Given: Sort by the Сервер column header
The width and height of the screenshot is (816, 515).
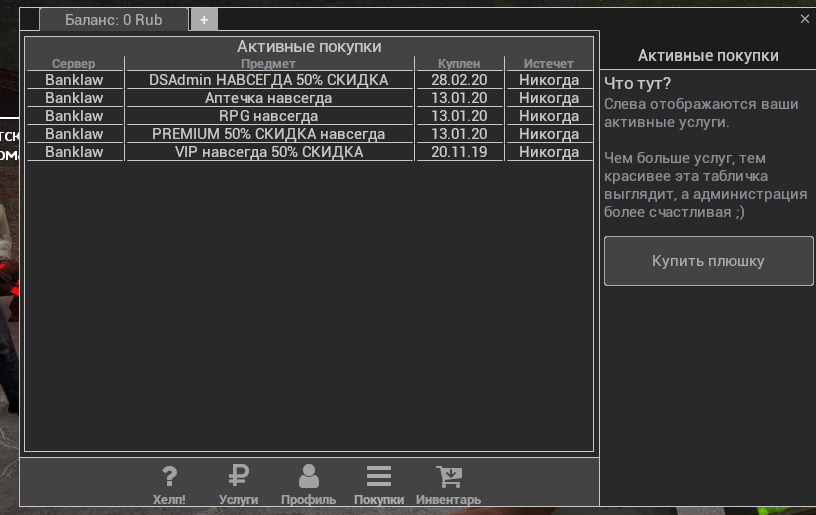Looking at the screenshot, I should coord(74,63).
